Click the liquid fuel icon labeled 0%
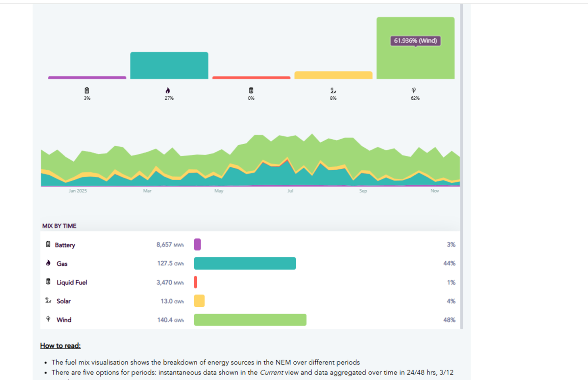The image size is (588, 380). (x=251, y=91)
